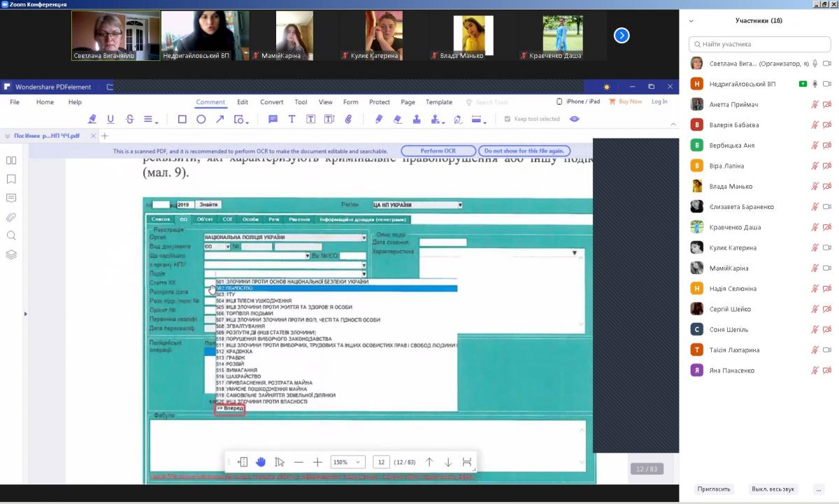Switch to the Template tab
The height and width of the screenshot is (504, 839).
[439, 102]
